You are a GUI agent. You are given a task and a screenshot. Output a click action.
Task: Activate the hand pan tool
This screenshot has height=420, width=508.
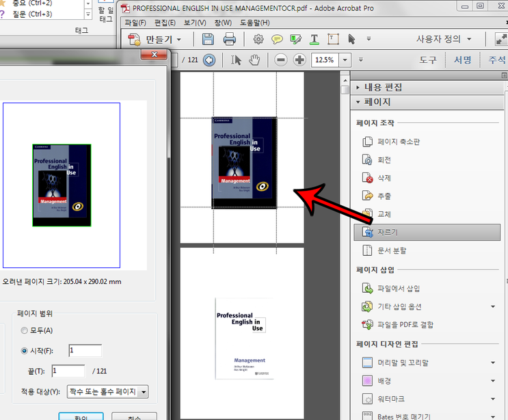[x=254, y=60]
